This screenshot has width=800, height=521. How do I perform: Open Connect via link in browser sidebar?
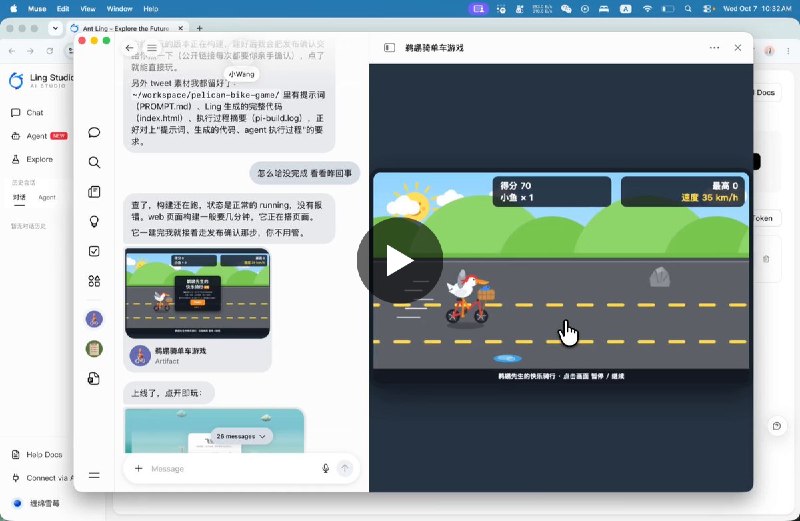41,478
